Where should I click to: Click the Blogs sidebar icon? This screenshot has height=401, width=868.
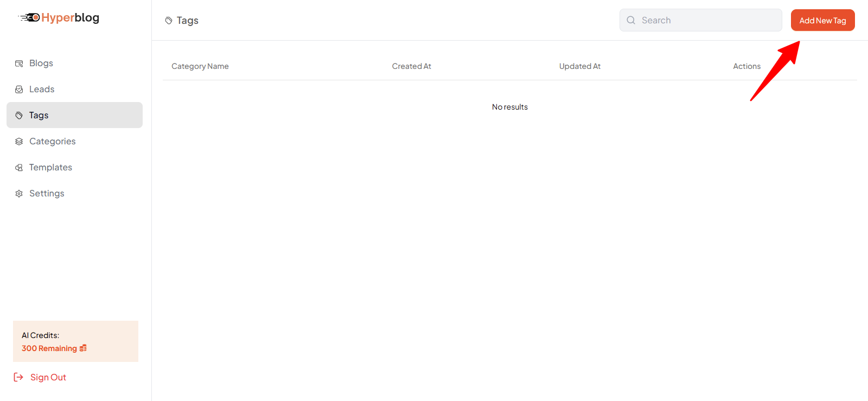(x=19, y=63)
